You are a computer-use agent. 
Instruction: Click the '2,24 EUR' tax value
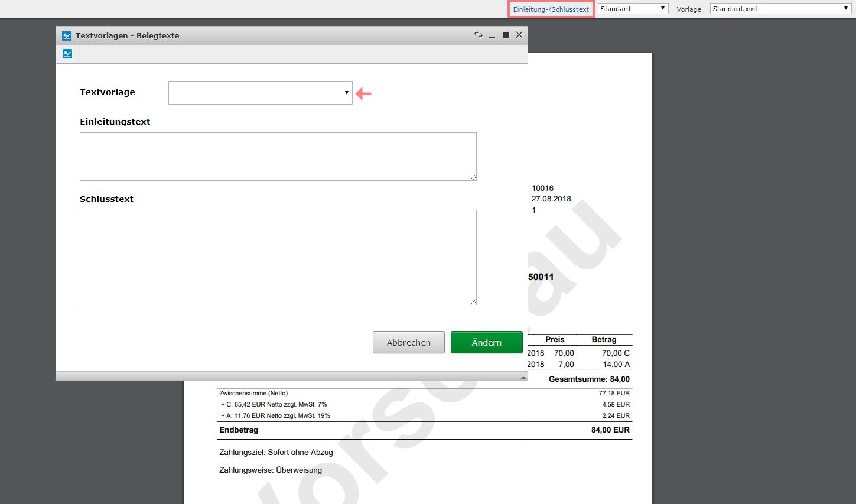[x=616, y=416]
